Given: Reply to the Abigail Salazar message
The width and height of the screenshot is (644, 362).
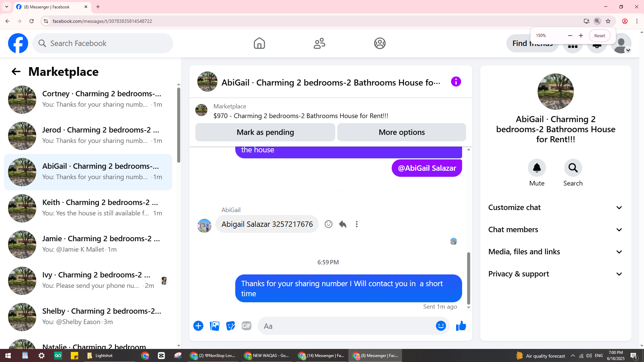Looking at the screenshot, I should [343, 224].
